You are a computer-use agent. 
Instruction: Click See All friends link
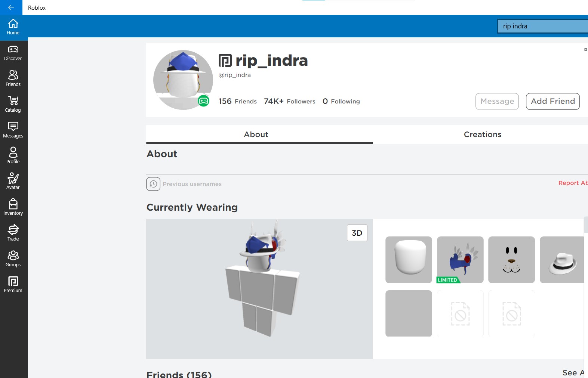[x=574, y=373]
